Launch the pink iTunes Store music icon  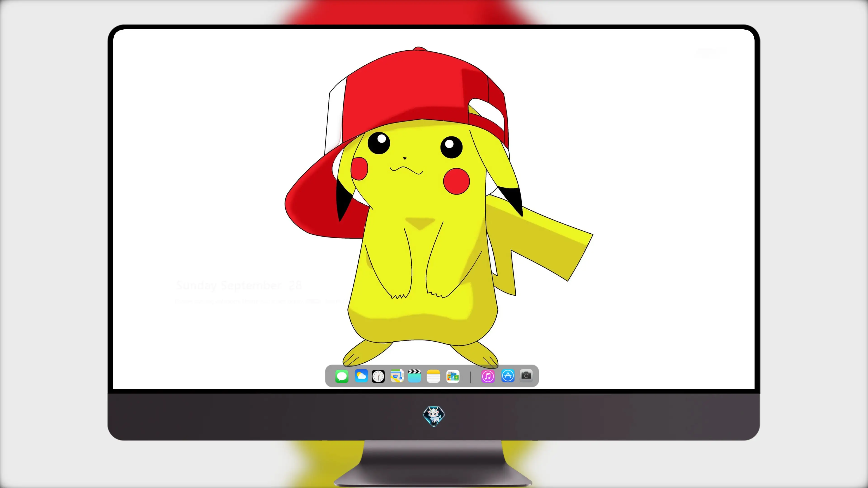click(x=488, y=376)
